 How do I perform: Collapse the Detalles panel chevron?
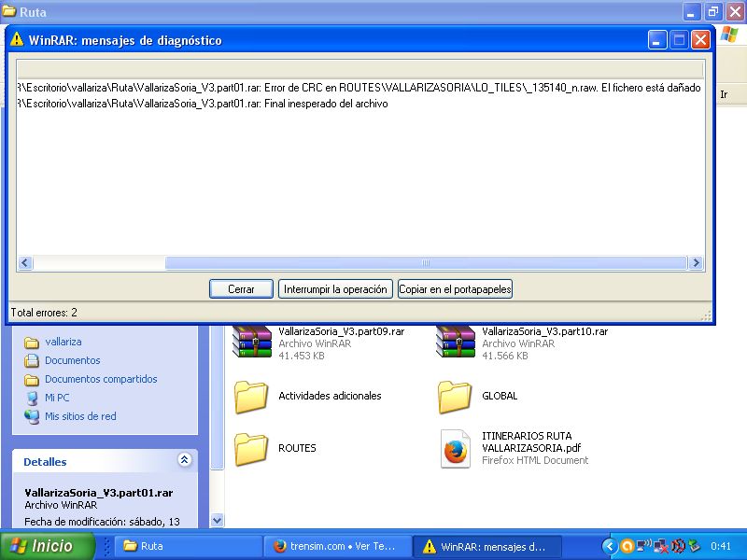coord(184,460)
